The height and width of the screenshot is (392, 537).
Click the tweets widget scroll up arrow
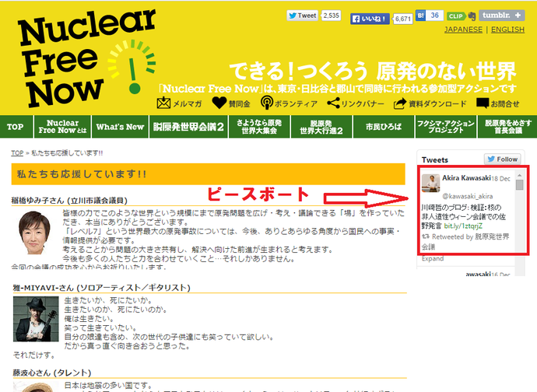pyautogui.click(x=520, y=175)
